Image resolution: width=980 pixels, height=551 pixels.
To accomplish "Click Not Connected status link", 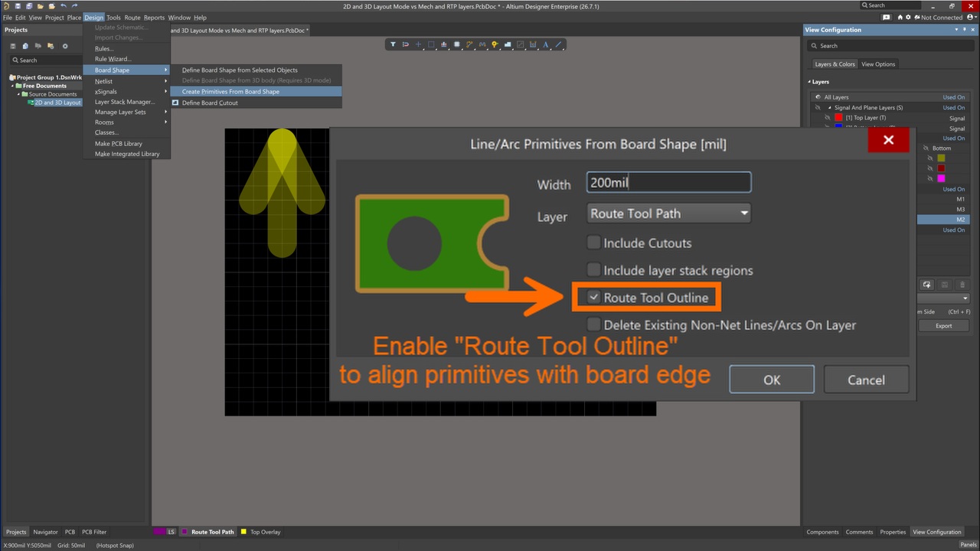I will tap(942, 18).
